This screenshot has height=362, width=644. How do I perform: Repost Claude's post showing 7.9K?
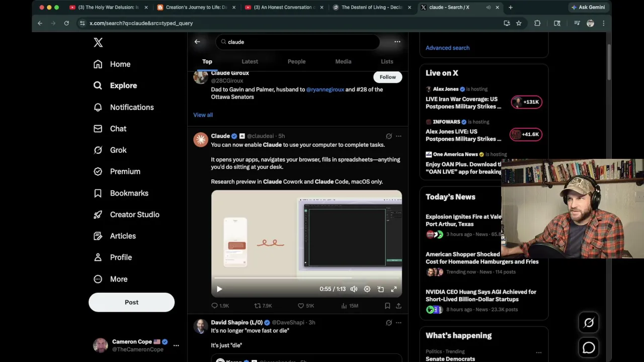(263, 306)
